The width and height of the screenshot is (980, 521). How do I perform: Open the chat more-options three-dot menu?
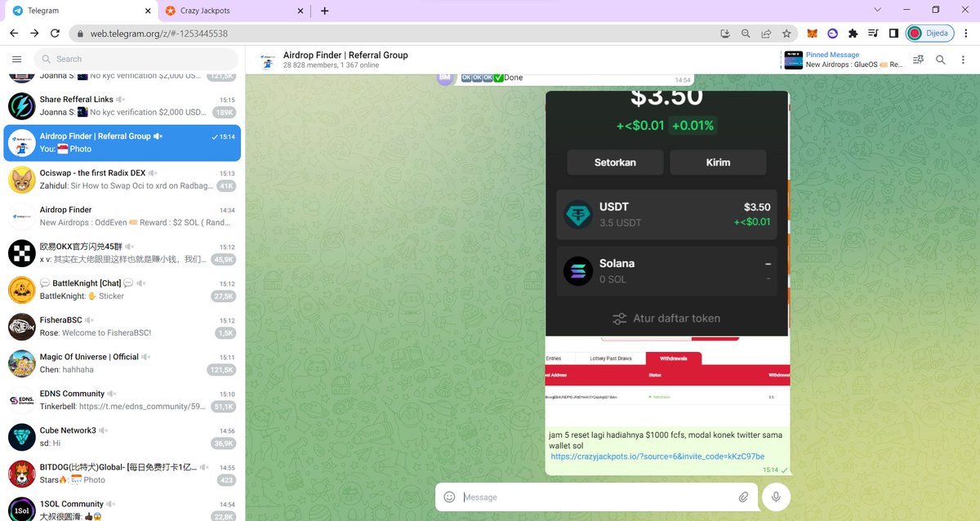click(963, 60)
